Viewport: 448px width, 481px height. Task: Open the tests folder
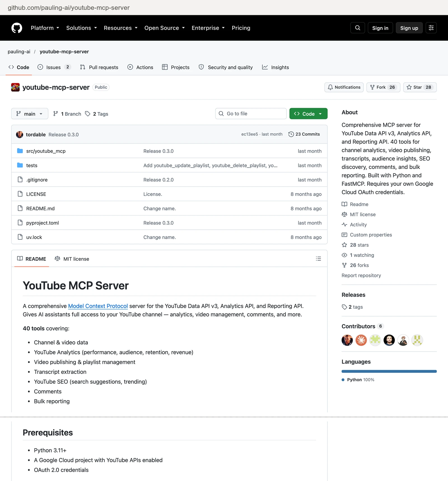tap(32, 165)
